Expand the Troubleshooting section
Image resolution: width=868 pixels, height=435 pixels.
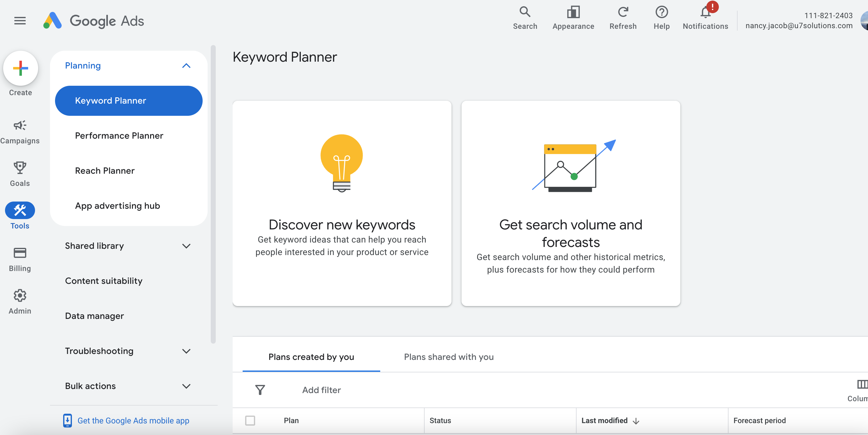(186, 351)
